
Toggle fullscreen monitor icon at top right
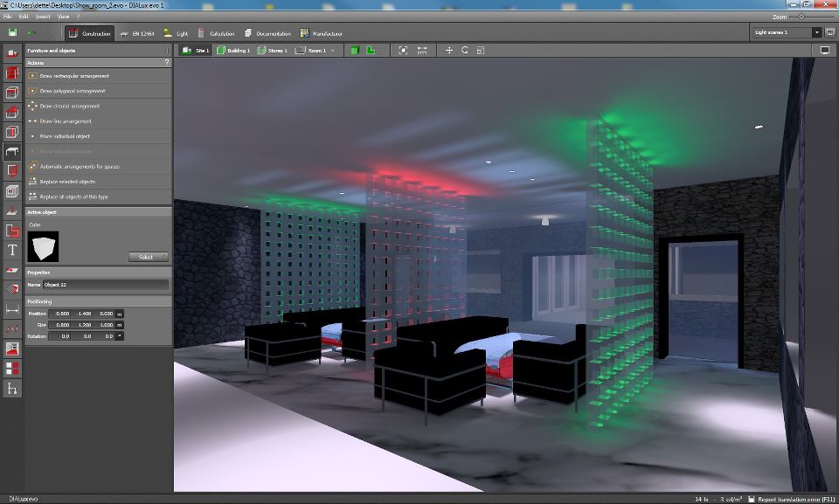pyautogui.click(x=824, y=51)
